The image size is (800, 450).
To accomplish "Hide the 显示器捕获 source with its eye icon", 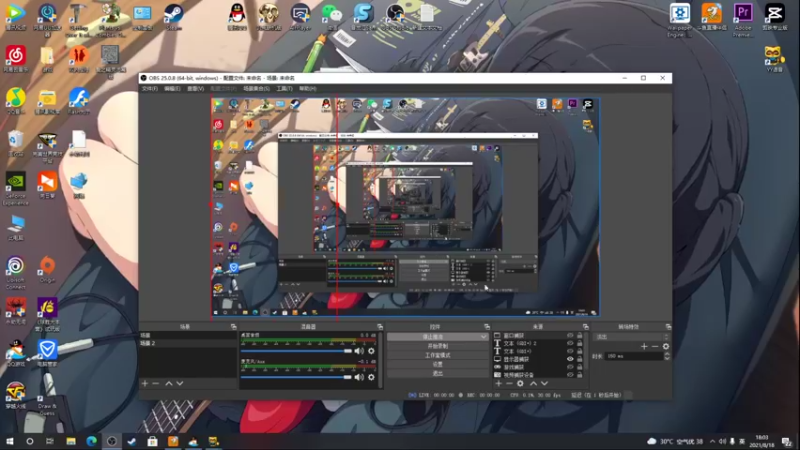I will pyautogui.click(x=570, y=359).
